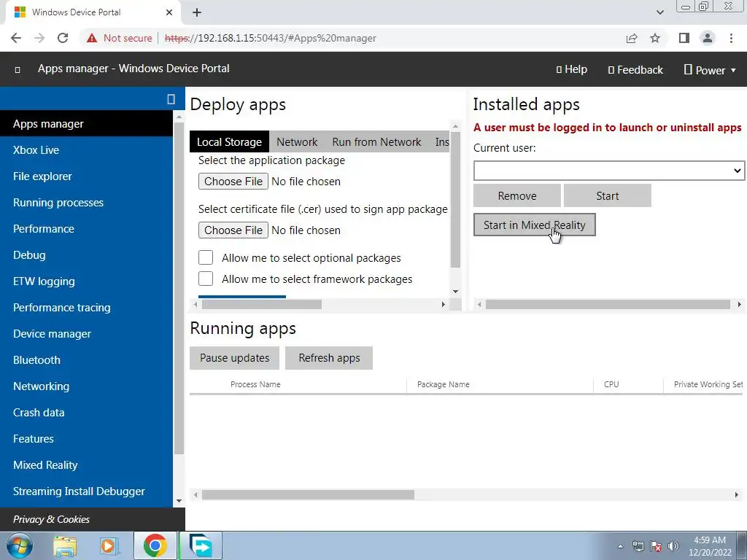This screenshot has height=560, width=747.
Task: Click the browser back arrow
Action: point(16,38)
